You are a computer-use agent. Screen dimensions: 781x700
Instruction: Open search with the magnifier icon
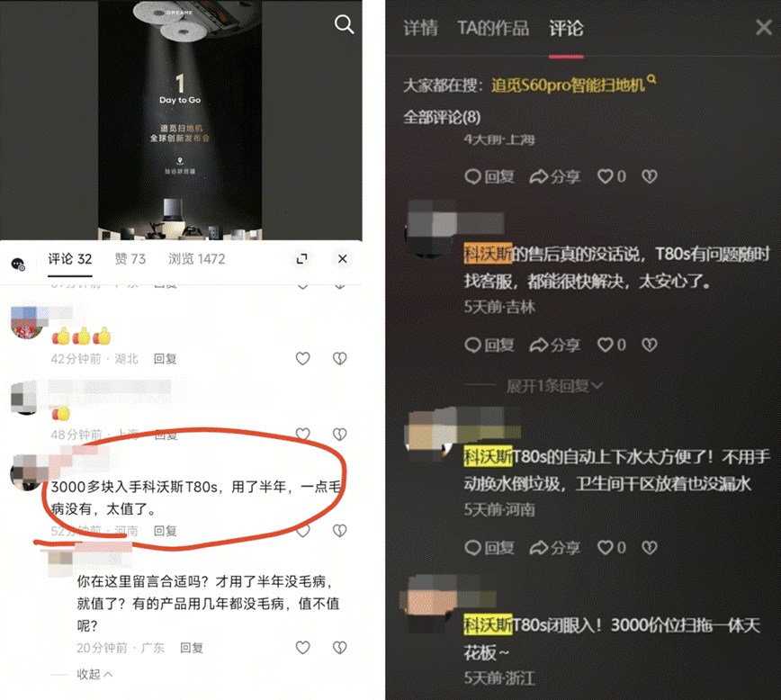344,24
